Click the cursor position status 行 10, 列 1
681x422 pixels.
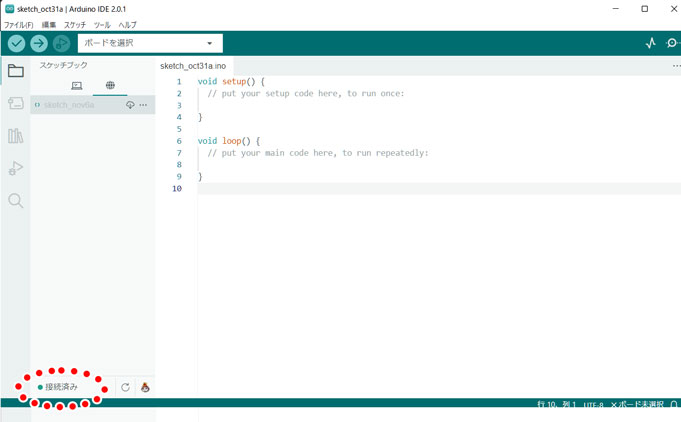tap(557, 404)
